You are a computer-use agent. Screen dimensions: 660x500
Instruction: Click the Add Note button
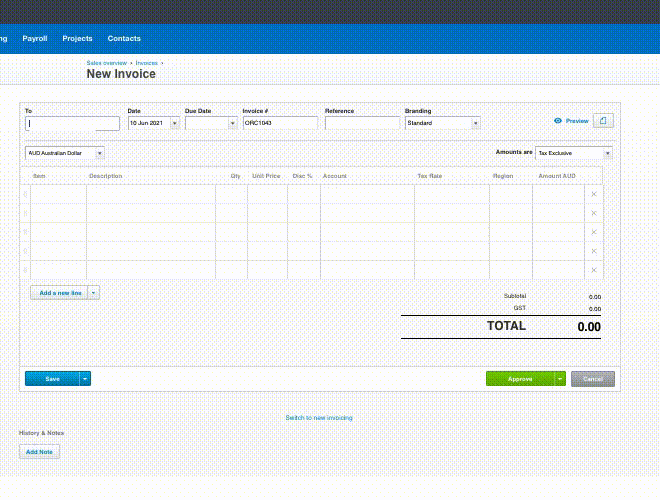click(40, 452)
